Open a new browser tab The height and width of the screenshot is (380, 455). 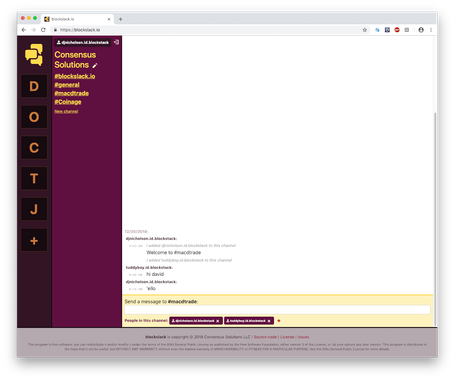[120, 19]
